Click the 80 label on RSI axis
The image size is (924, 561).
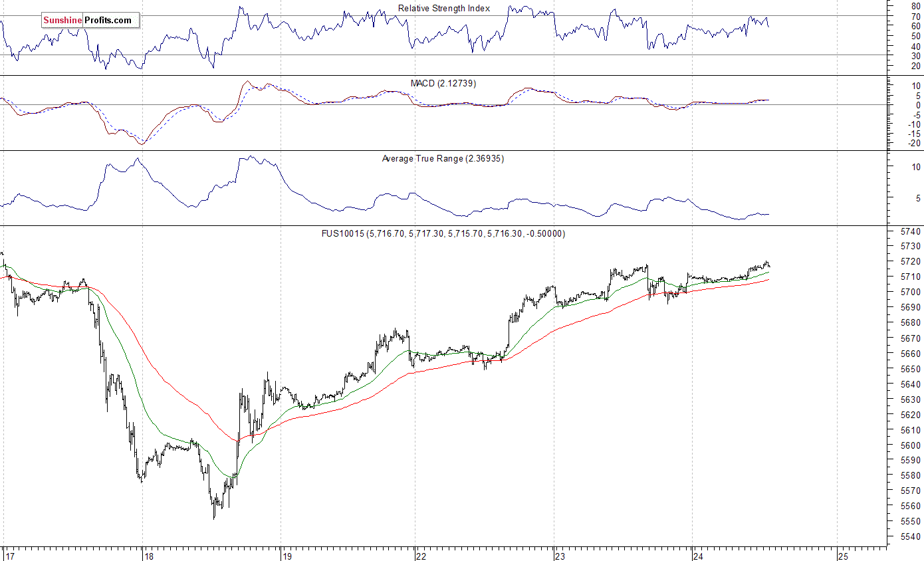(x=915, y=6)
